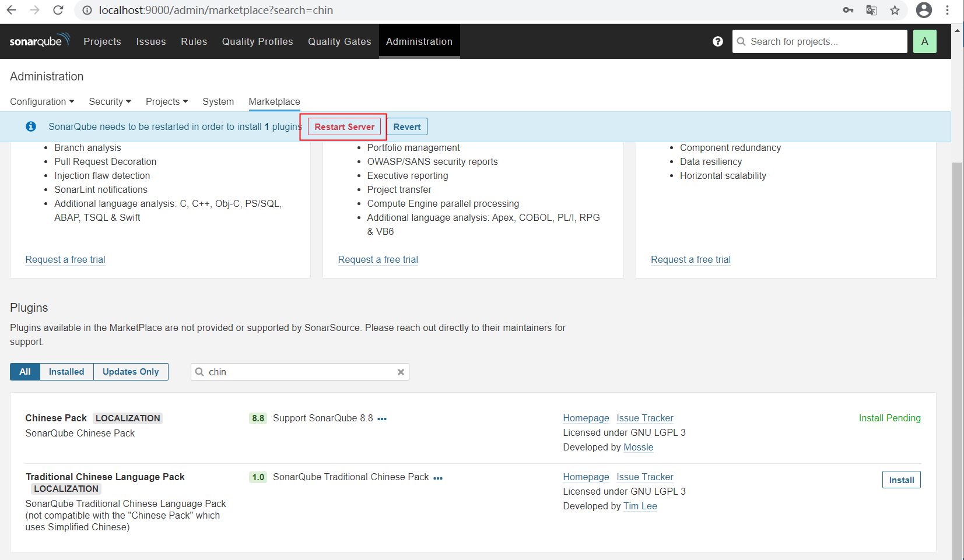Expand Chinese Pack release details ellipsis
Image resolution: width=964 pixels, height=560 pixels.
(x=382, y=419)
